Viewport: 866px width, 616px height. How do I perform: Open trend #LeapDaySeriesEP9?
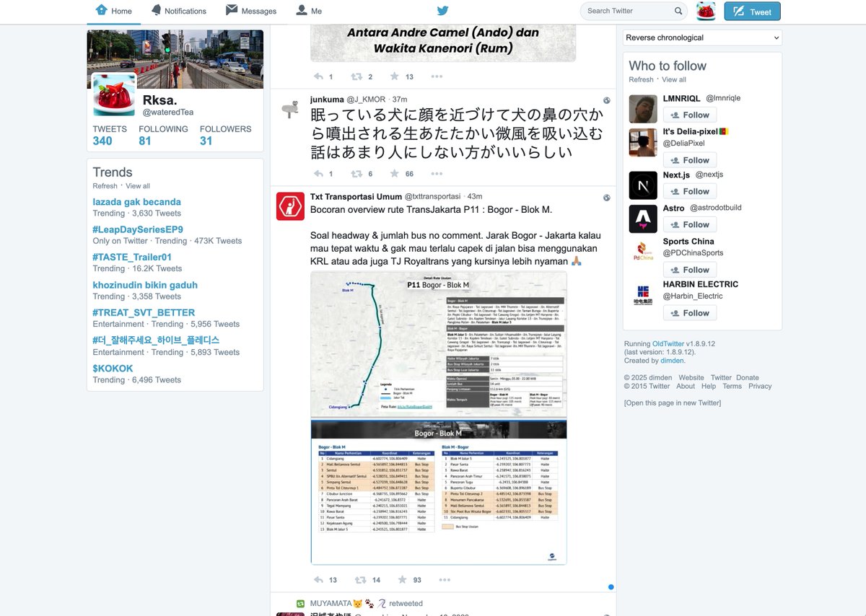138,229
